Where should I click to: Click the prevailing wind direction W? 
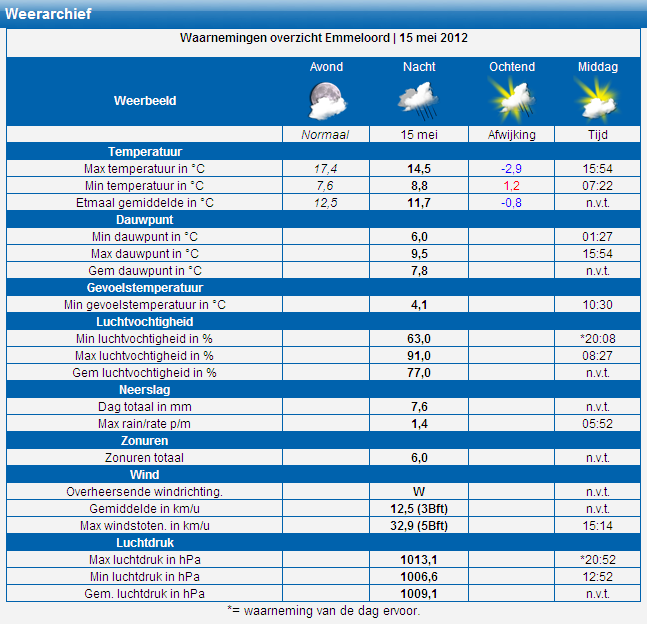pyautogui.click(x=419, y=492)
